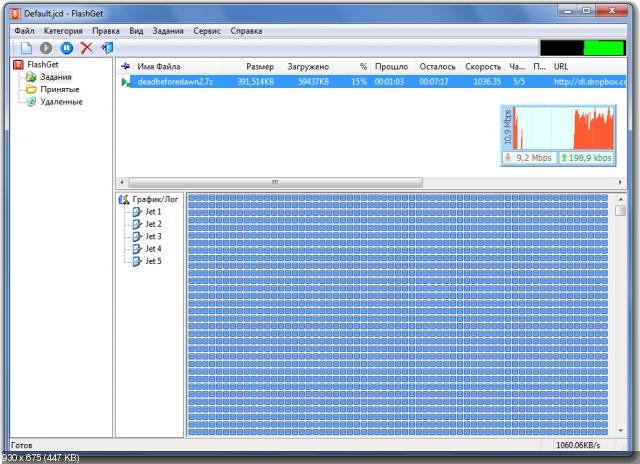Click the 5/5 parts cell
640x464 pixels.
click(x=519, y=82)
